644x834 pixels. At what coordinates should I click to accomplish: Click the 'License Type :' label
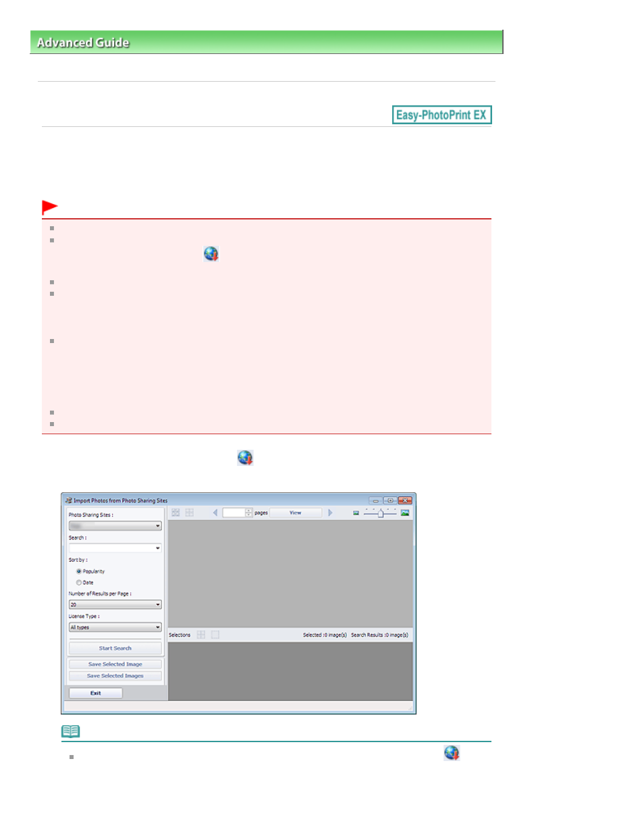click(84, 616)
